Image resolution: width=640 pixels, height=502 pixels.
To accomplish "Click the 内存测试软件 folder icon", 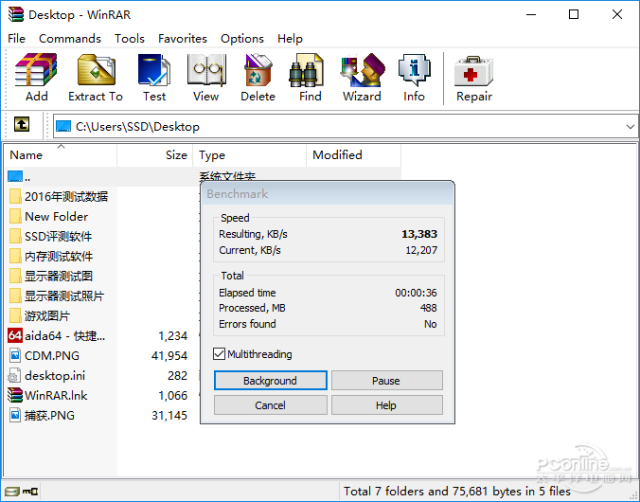I will click(16, 256).
